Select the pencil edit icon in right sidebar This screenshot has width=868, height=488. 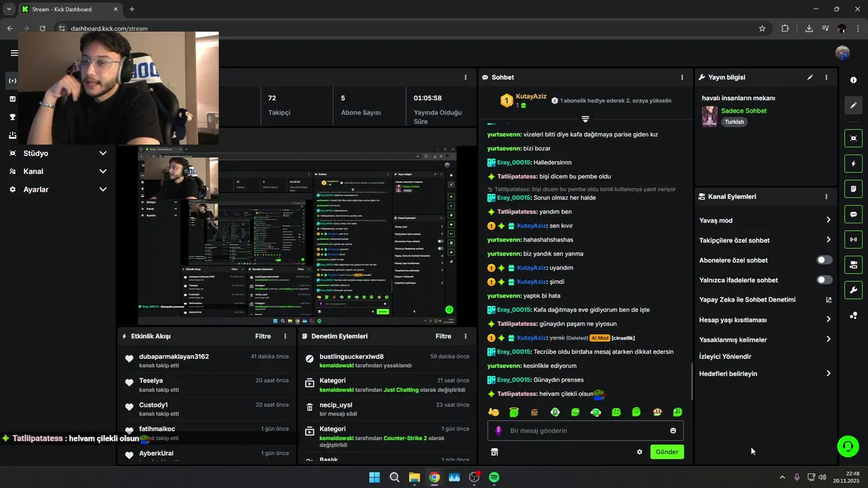pyautogui.click(x=853, y=105)
